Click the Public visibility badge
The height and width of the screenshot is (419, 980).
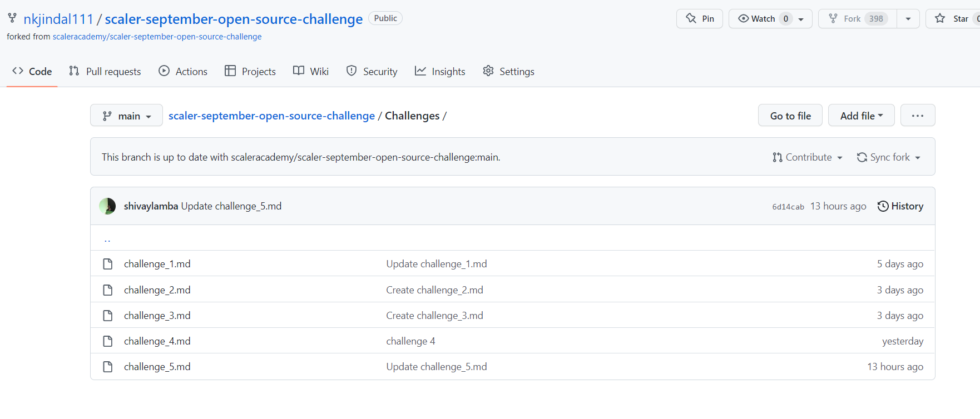(385, 18)
